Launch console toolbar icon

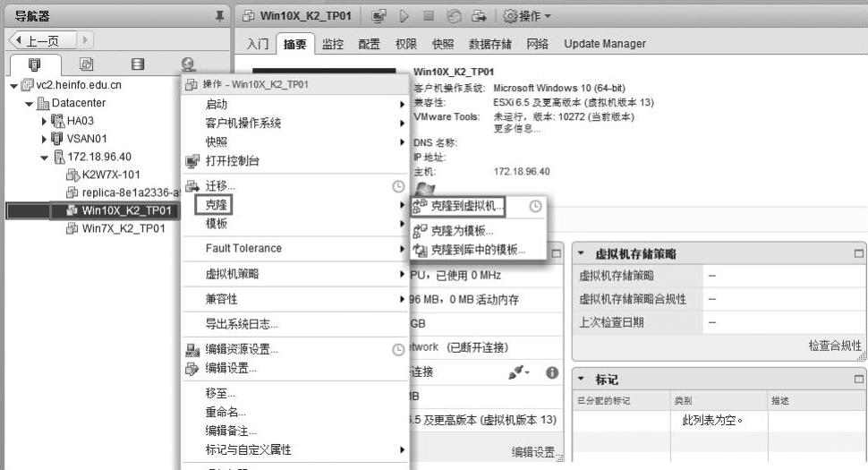379,16
